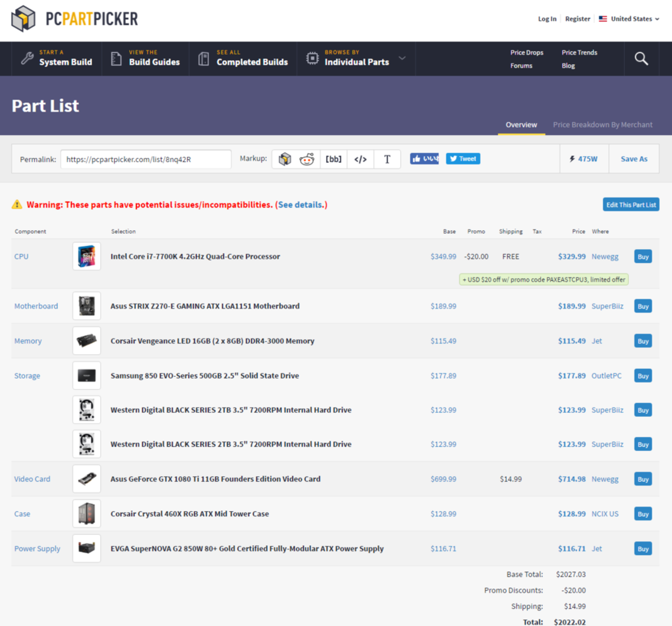This screenshot has width=672, height=626.
Task: Open the Asus STRIX motherboard thumbnail
Action: [86, 306]
